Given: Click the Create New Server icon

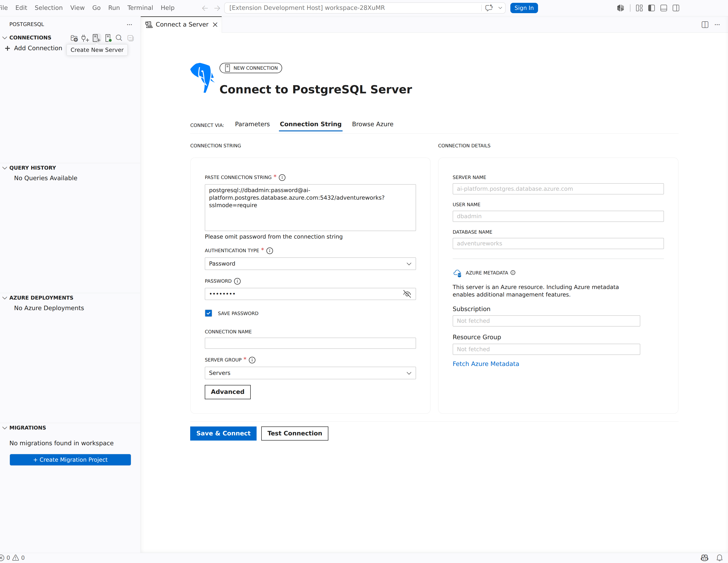Looking at the screenshot, I should click(96, 38).
